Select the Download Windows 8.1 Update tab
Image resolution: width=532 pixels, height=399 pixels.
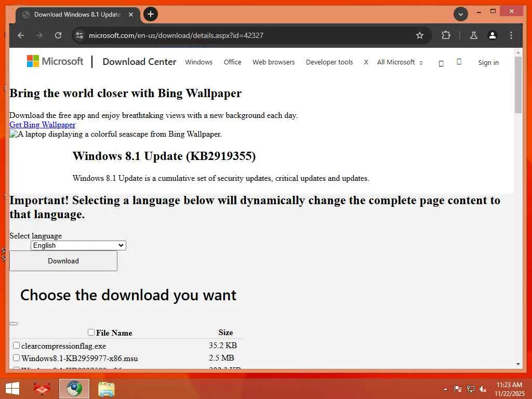pos(77,15)
